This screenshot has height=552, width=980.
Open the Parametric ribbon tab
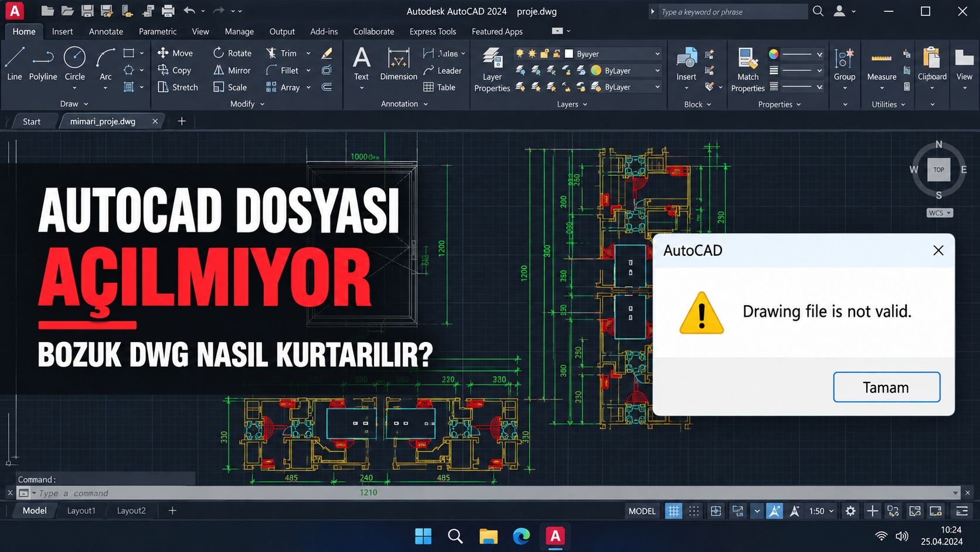tap(158, 31)
